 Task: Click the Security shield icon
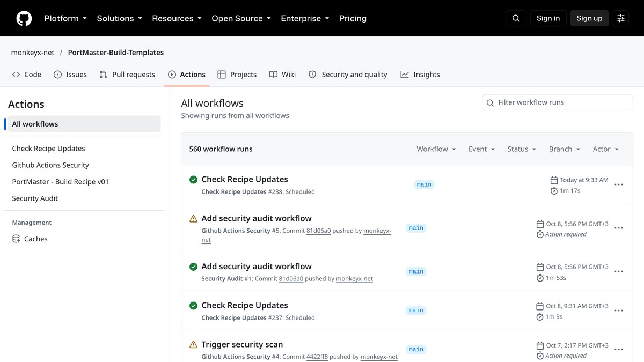click(x=312, y=75)
